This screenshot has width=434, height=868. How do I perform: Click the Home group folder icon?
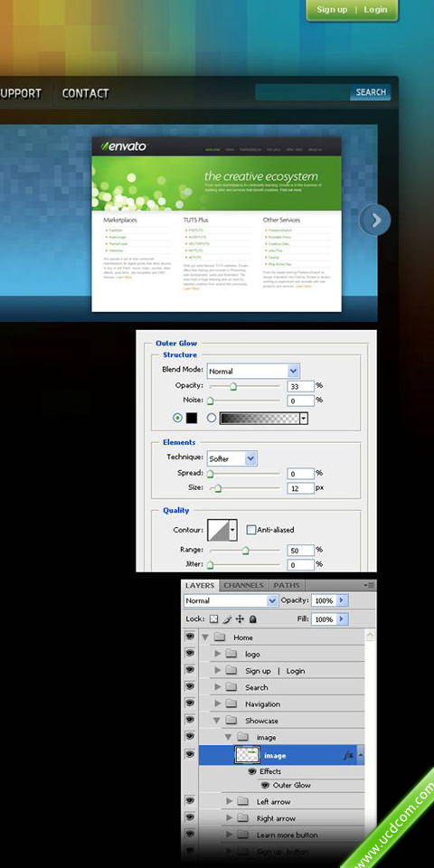coord(220,637)
